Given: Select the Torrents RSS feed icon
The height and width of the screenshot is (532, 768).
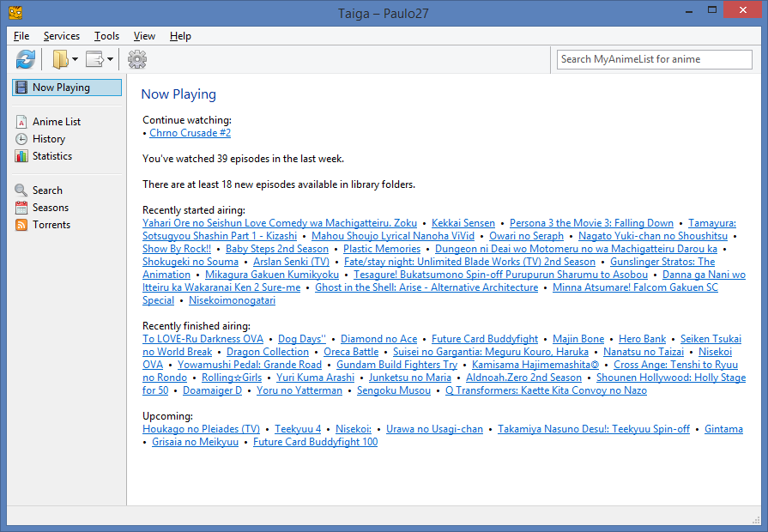Looking at the screenshot, I should pyautogui.click(x=21, y=224).
